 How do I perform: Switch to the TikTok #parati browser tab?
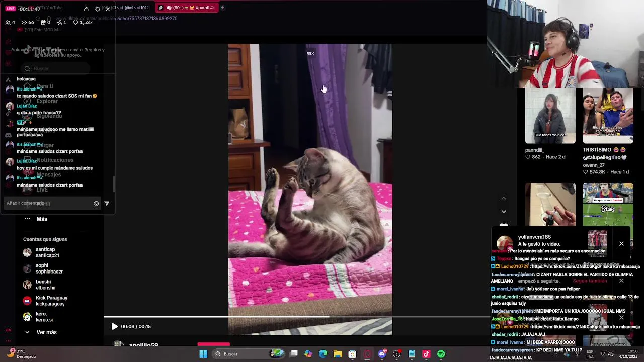tap(186, 8)
